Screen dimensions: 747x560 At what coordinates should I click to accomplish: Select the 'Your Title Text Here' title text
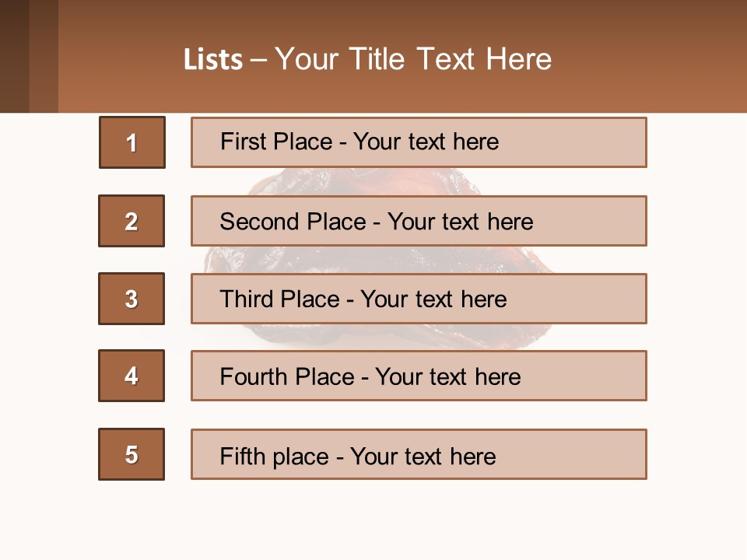[x=413, y=59]
